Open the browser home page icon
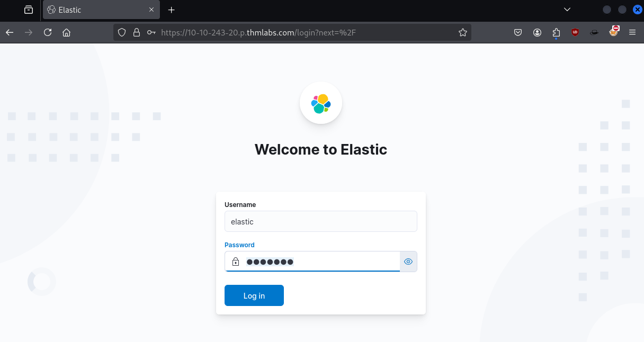Screen dimensions: 644x342 67,32
